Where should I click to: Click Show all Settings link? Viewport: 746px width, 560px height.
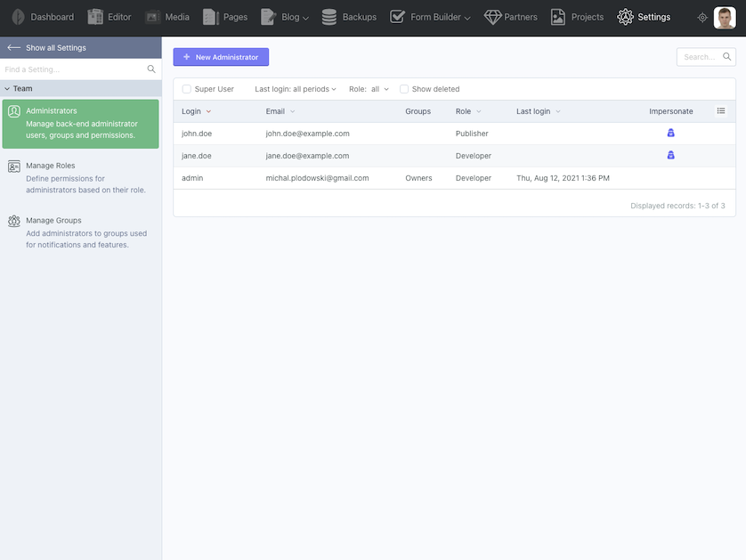[x=56, y=47]
